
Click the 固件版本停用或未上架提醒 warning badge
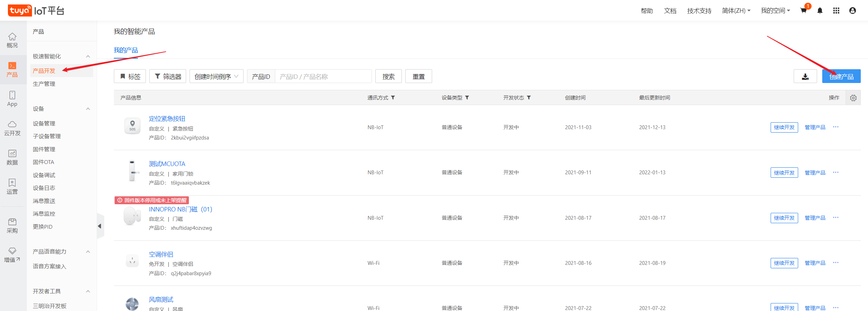pos(152,200)
